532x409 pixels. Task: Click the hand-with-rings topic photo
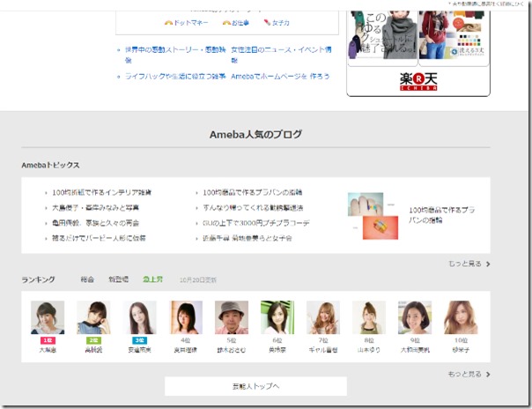366,204
